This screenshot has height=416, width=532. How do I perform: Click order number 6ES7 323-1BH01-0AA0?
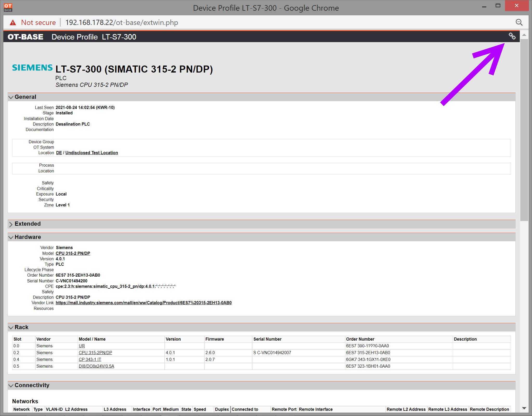coord(368,366)
